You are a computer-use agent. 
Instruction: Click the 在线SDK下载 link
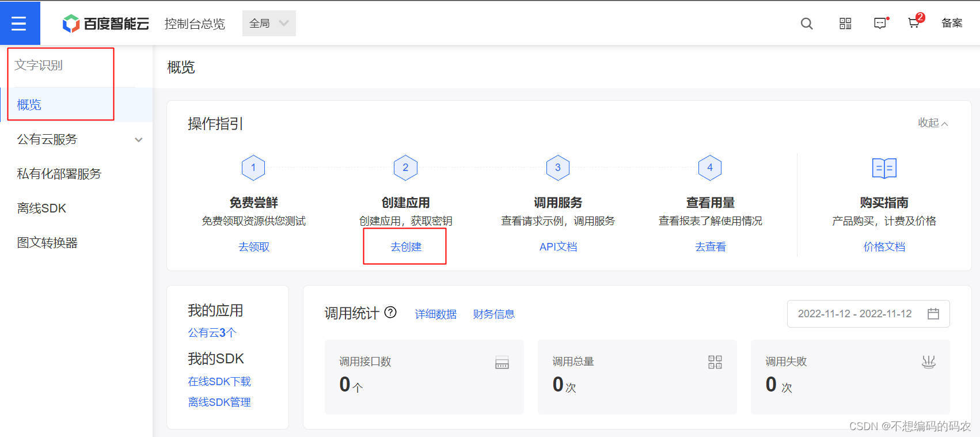[219, 381]
